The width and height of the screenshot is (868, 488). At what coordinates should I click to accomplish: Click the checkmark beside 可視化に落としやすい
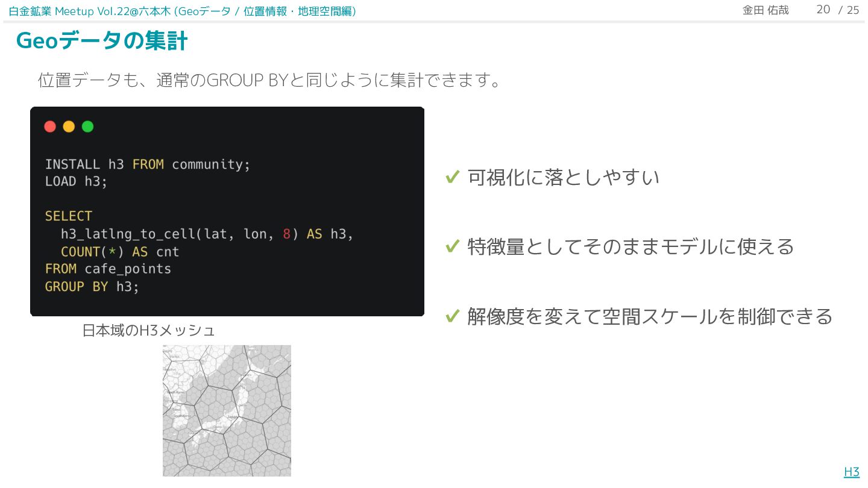453,177
